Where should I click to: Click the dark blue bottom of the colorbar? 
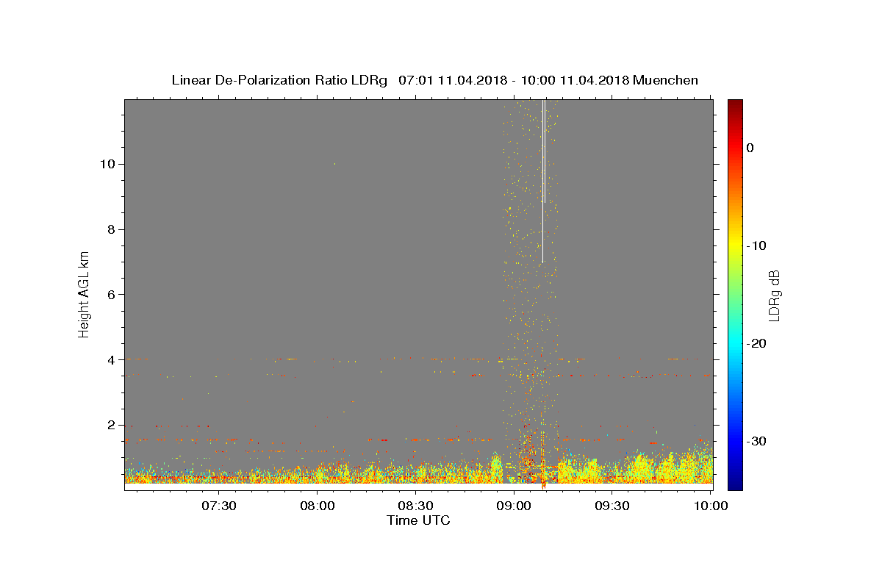click(x=735, y=484)
